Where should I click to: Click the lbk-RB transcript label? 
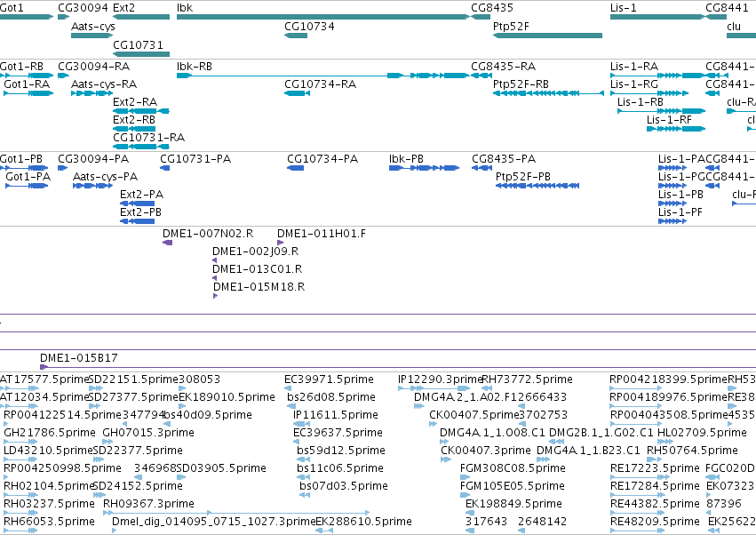pyautogui.click(x=195, y=66)
